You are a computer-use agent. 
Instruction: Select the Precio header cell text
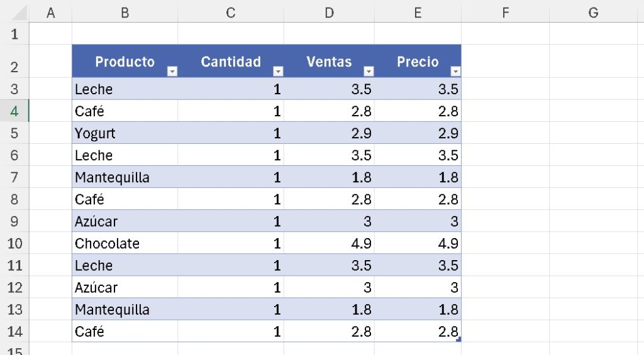tap(418, 62)
